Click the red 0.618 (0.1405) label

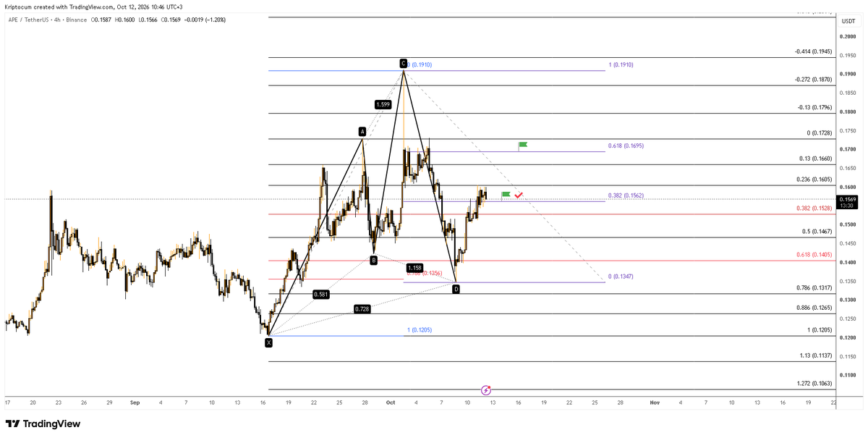(814, 255)
